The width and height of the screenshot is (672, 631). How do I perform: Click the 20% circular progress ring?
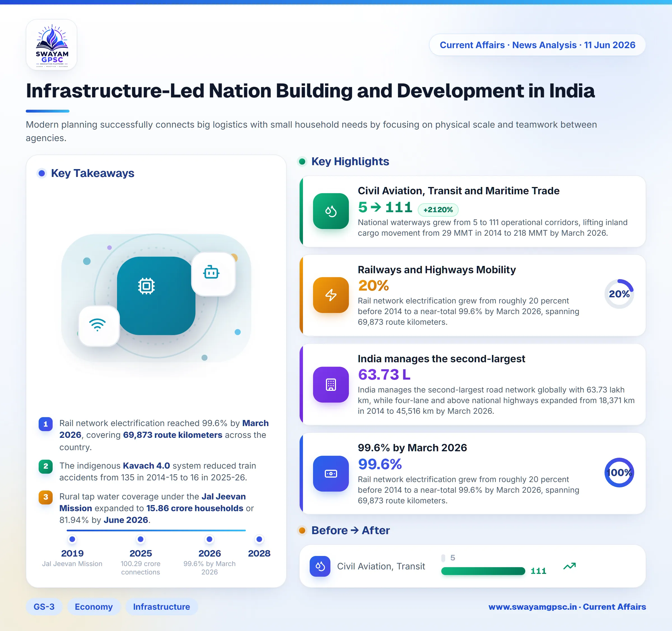click(x=619, y=294)
